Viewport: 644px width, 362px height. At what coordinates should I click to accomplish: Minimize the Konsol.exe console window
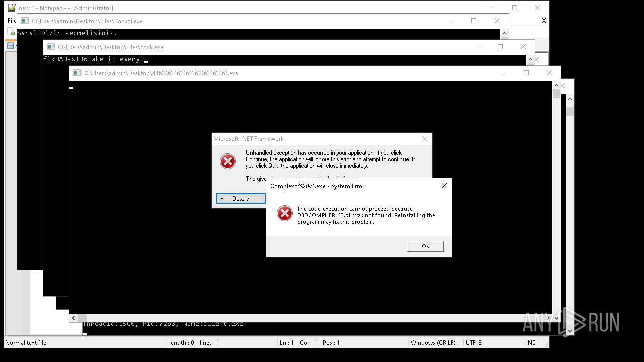tap(451, 21)
